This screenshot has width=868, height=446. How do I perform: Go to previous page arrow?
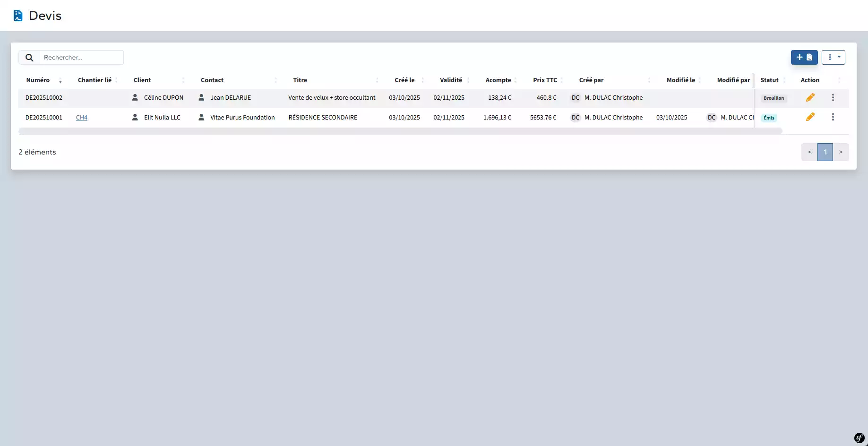[809, 152]
